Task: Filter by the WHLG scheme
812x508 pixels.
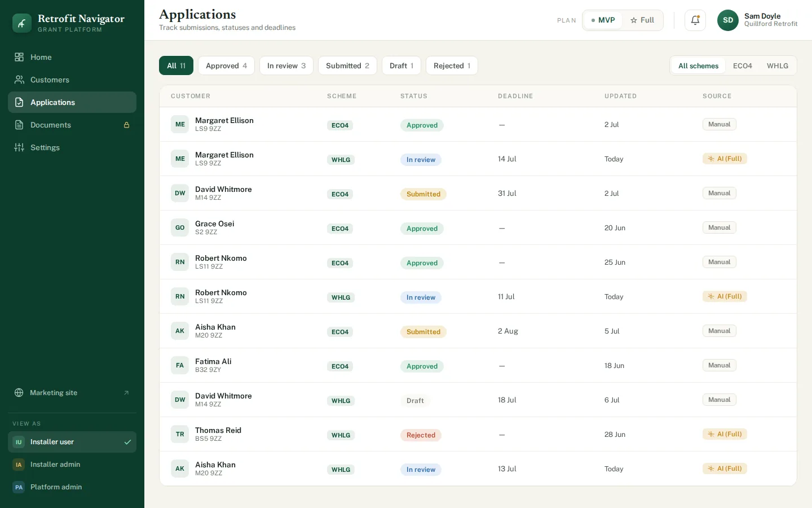Action: [778, 65]
